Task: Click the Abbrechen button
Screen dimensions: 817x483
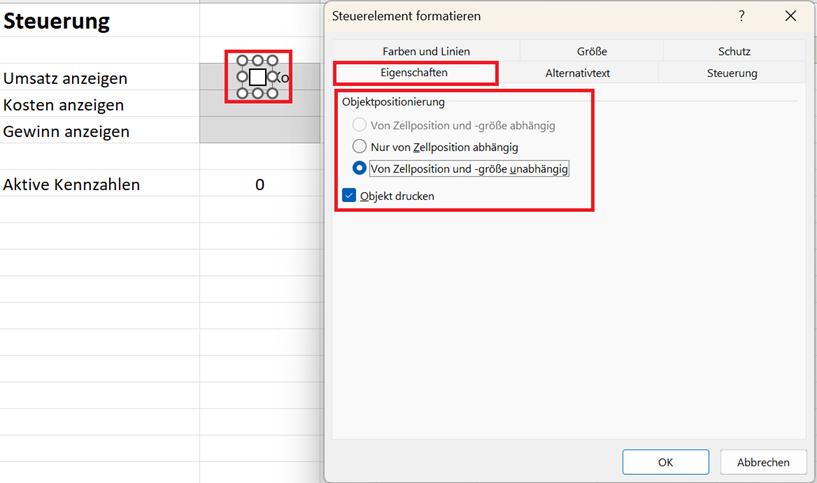Action: click(x=763, y=462)
